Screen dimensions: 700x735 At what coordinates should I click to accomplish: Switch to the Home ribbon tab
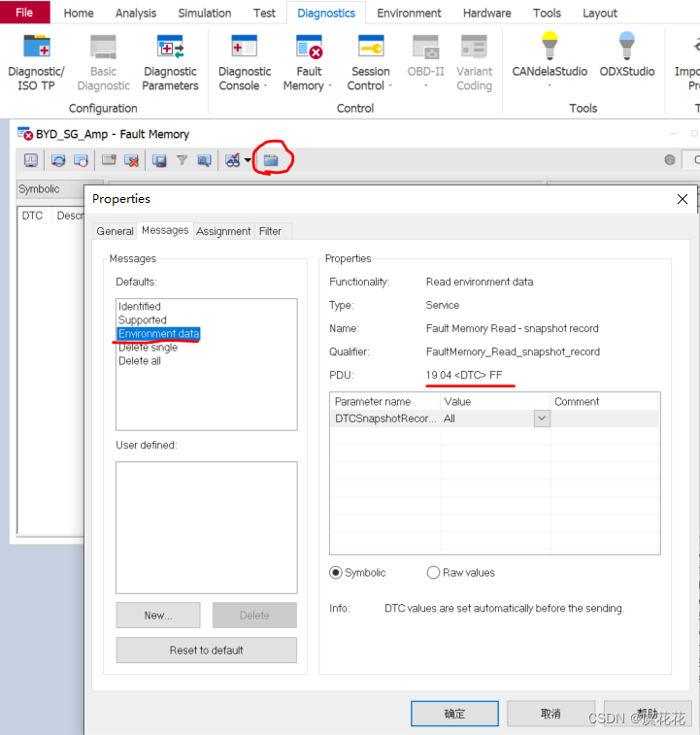coord(79,14)
